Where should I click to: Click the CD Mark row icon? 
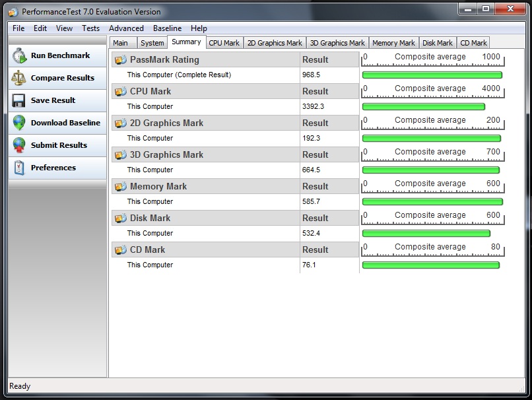(x=121, y=250)
